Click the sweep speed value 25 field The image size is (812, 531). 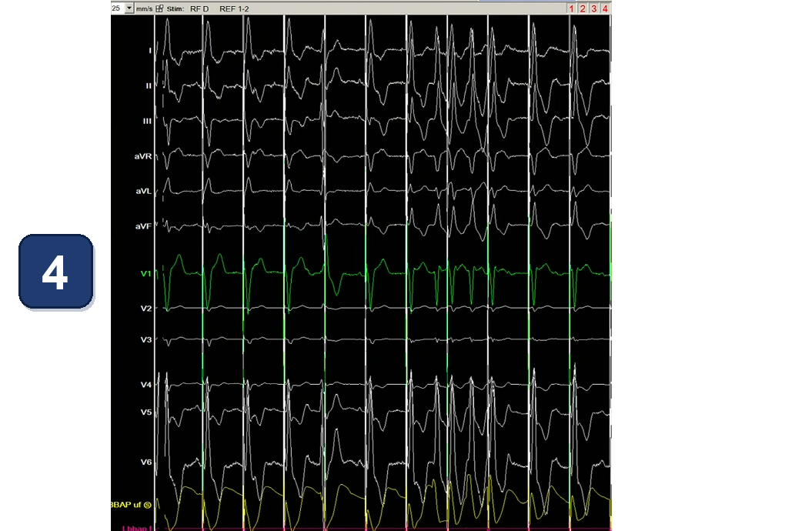click(118, 8)
